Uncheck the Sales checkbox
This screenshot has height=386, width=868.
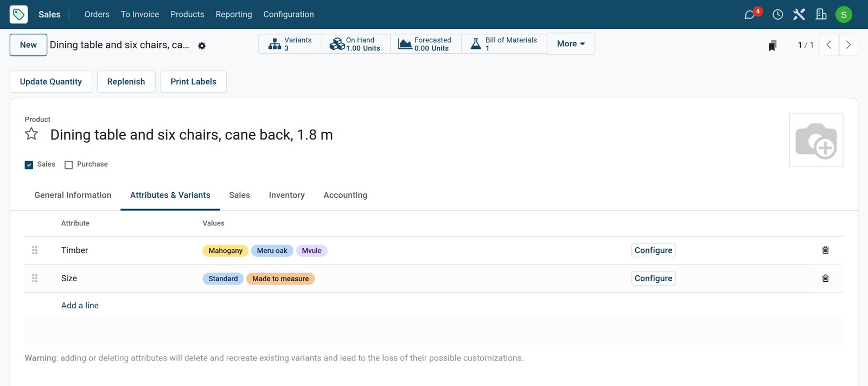click(x=29, y=165)
